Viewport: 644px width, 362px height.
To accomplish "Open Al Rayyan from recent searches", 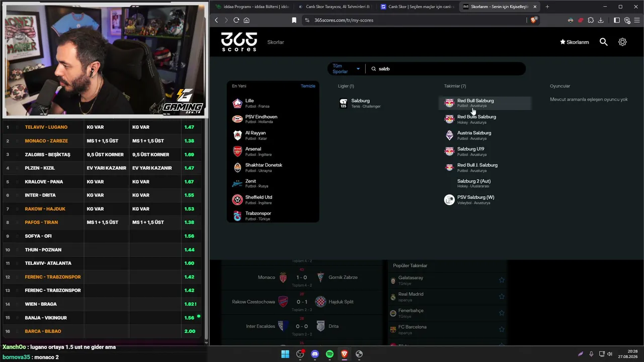I will point(273,135).
